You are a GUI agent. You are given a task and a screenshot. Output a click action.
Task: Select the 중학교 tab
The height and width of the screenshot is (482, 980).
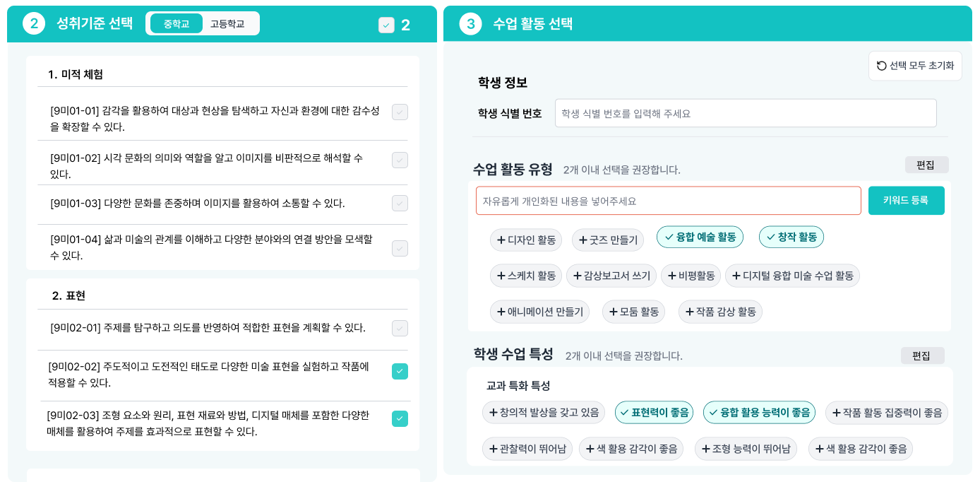tap(176, 24)
